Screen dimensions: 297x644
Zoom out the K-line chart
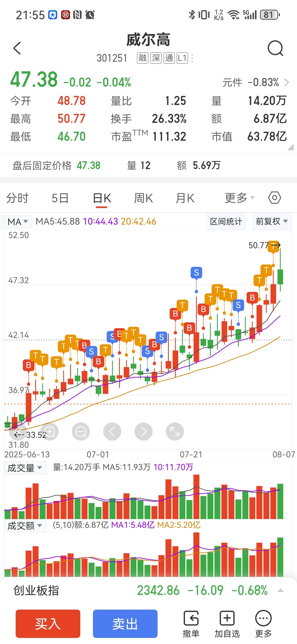click(81, 432)
